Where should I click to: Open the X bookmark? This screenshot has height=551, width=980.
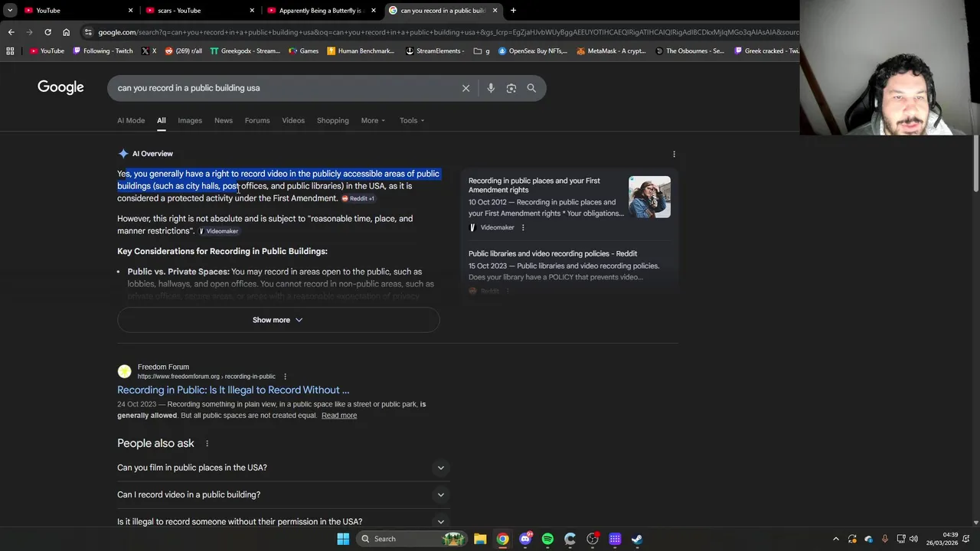click(x=149, y=51)
